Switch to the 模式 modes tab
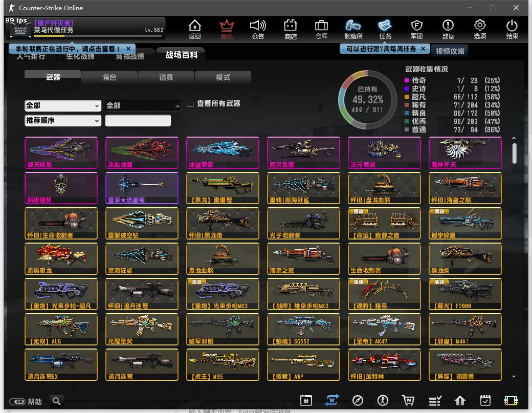532x413 pixels. click(223, 77)
